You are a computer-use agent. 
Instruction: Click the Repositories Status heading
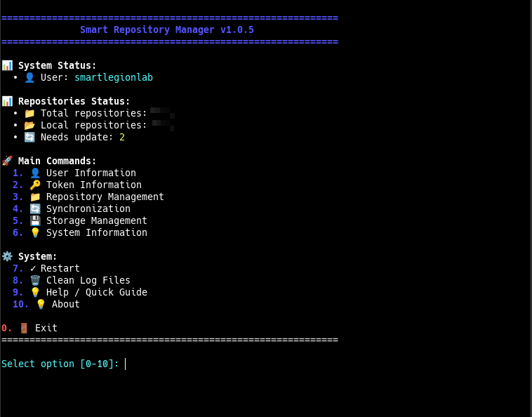point(74,101)
